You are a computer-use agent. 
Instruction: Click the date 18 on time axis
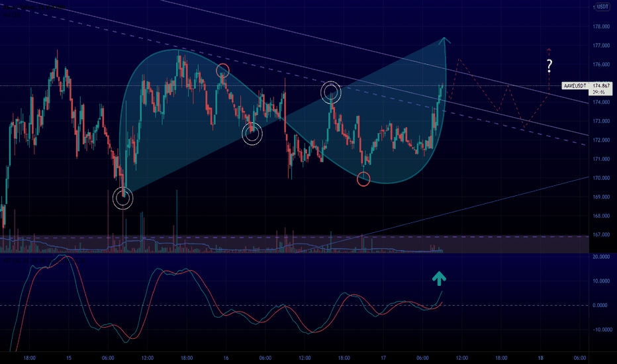click(541, 358)
